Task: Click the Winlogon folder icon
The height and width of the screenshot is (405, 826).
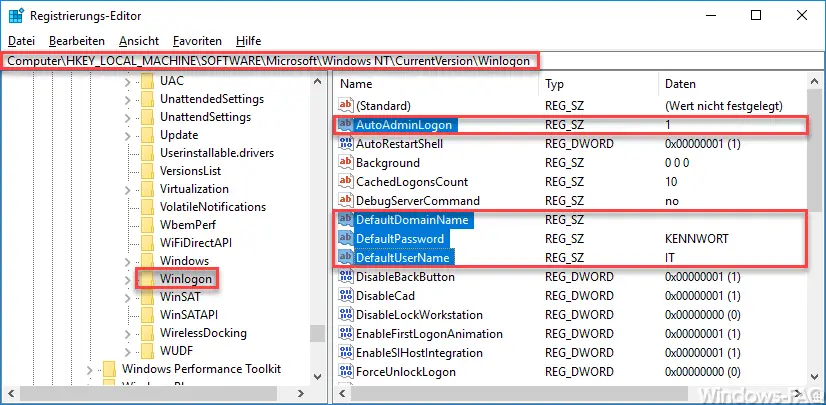Action: coord(148,279)
